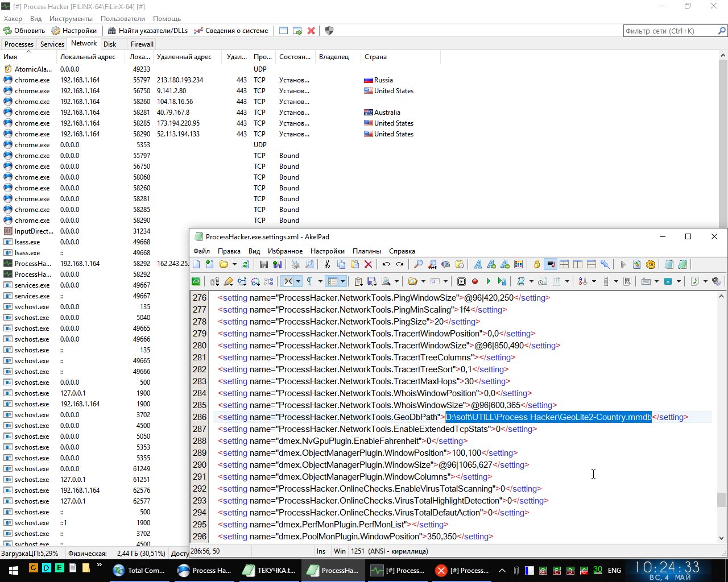Toggle the always-on-top pin icon
This screenshot has width=728, height=582.
pos(605,264)
